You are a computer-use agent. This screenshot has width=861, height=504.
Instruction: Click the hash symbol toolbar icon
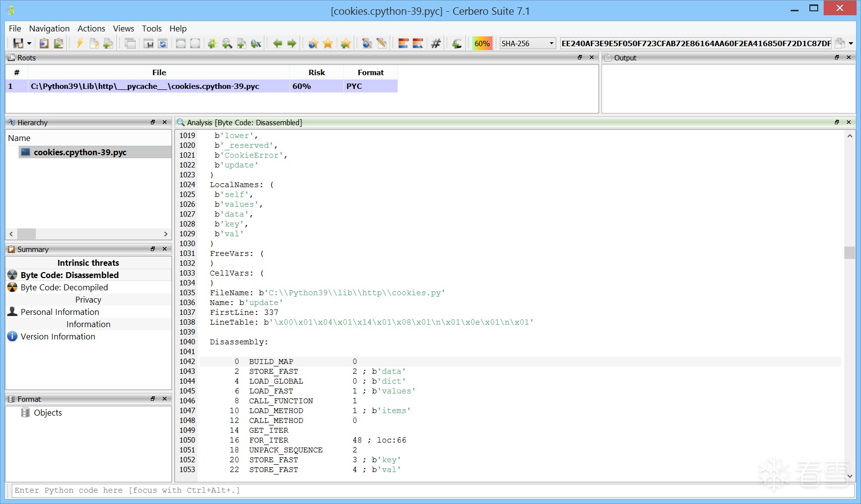pyautogui.click(x=436, y=43)
